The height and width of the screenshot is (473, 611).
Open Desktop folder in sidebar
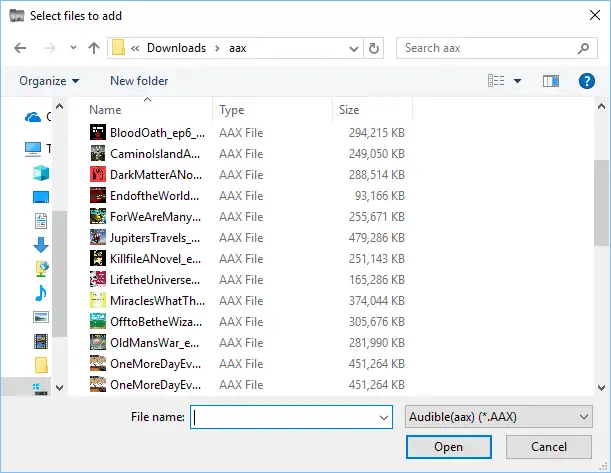click(x=41, y=197)
